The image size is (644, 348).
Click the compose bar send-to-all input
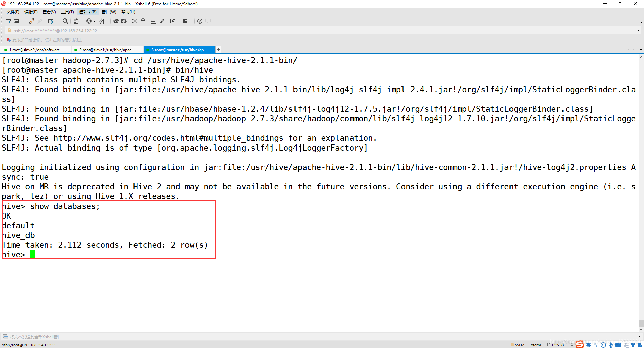click(x=320, y=337)
